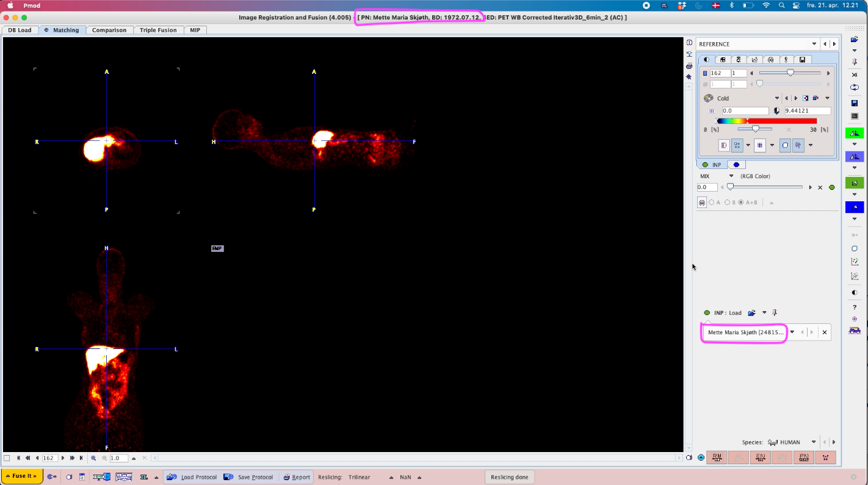Click the console terminal sidebar icon

click(x=855, y=116)
